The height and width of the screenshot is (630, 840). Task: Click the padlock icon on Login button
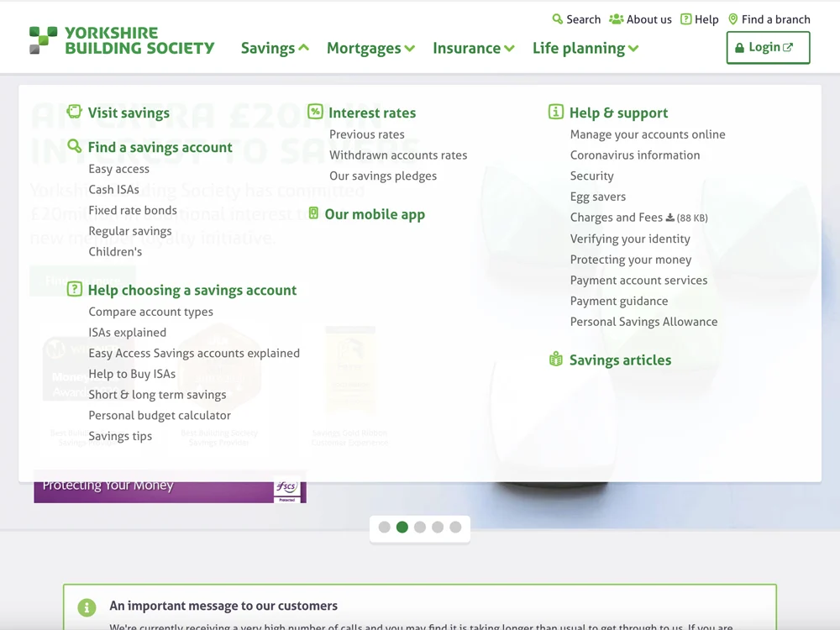pos(739,48)
